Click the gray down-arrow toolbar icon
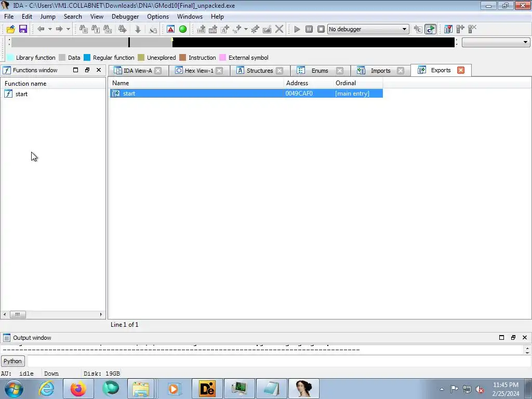This screenshot has width=532, height=399. point(138,29)
